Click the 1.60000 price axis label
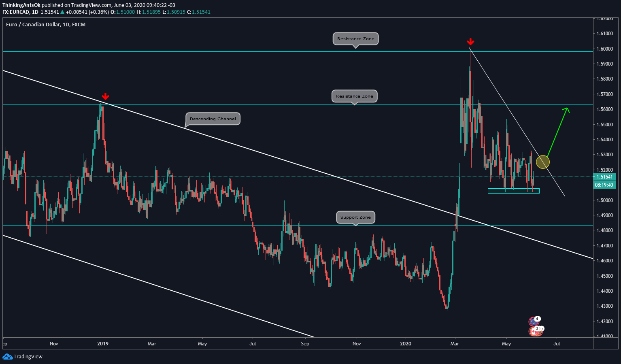Screen dimensions: 621x364 point(604,49)
